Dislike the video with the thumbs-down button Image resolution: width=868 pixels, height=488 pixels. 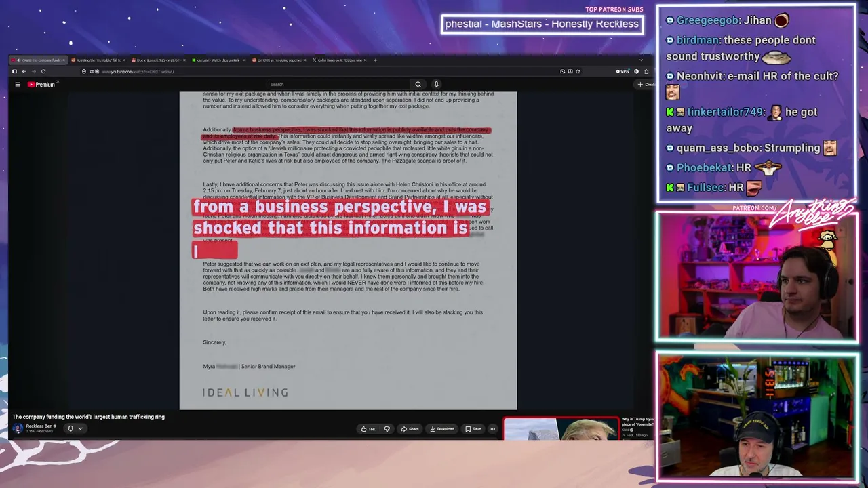click(387, 429)
